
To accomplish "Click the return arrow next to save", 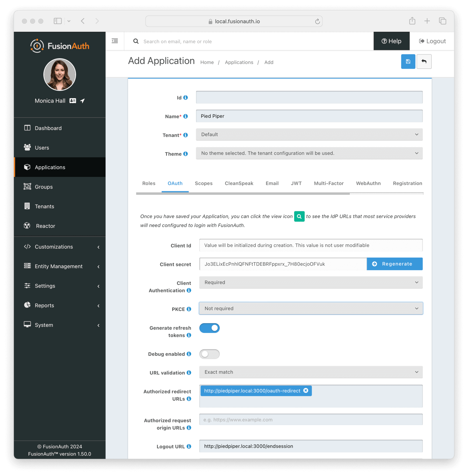I will click(424, 61).
